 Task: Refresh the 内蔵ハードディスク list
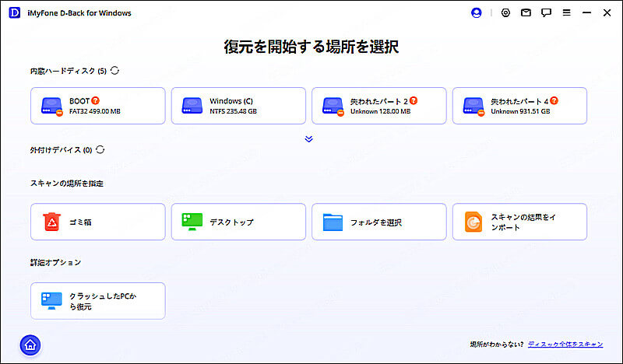click(x=115, y=71)
